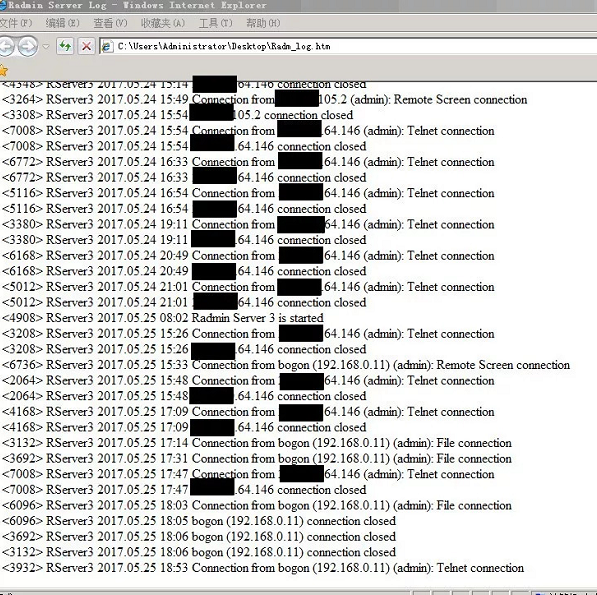
Task: Open the 收藏夹(A) menu
Action: [163, 23]
